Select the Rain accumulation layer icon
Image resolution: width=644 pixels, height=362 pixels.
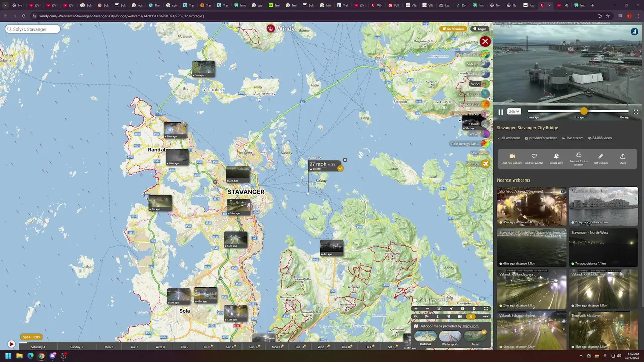tap(485, 144)
